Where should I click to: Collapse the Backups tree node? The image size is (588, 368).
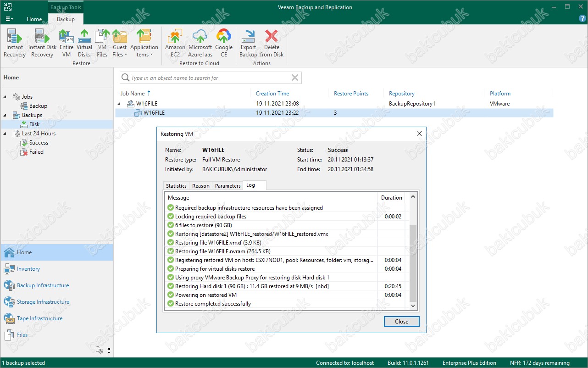coord(5,115)
